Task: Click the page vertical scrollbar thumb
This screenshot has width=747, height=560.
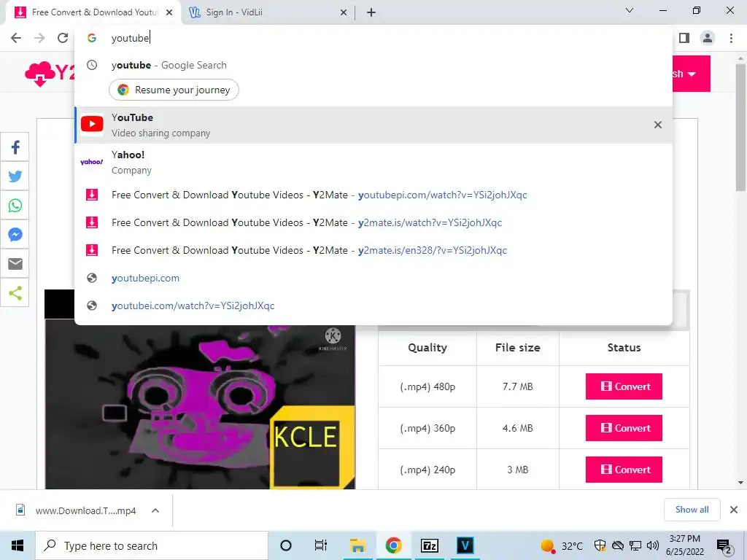Action: (740, 128)
